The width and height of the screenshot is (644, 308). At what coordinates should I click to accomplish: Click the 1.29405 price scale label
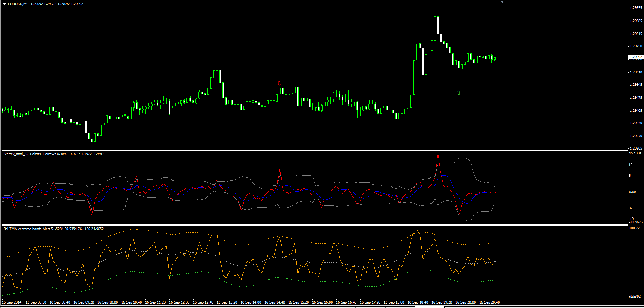636,111
